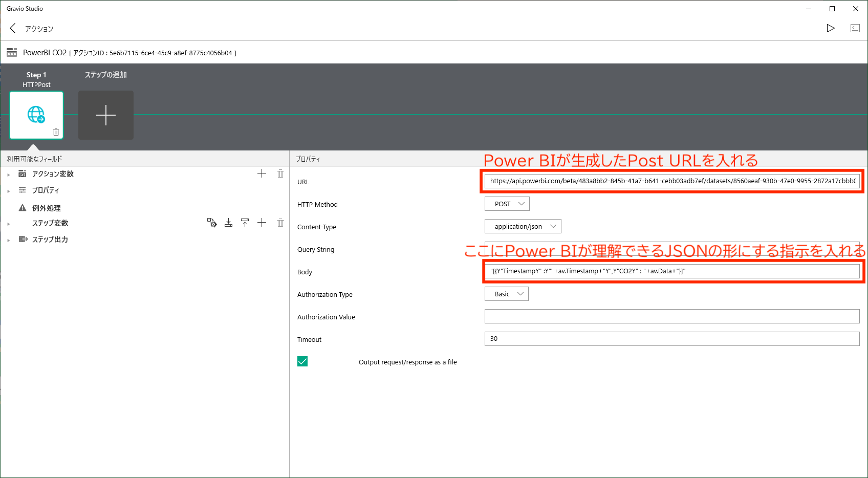The height and width of the screenshot is (478, 868).
Task: Click the プロパティ tree label
Action: [46, 190]
